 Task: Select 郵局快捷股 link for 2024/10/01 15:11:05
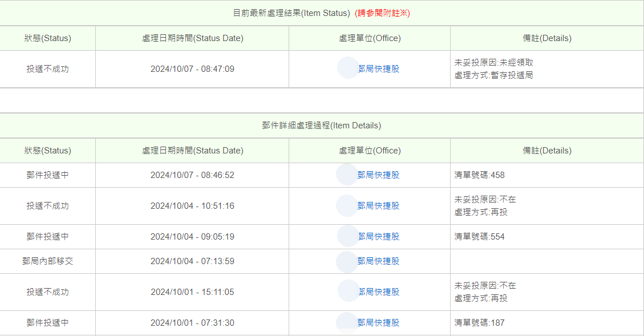click(379, 292)
